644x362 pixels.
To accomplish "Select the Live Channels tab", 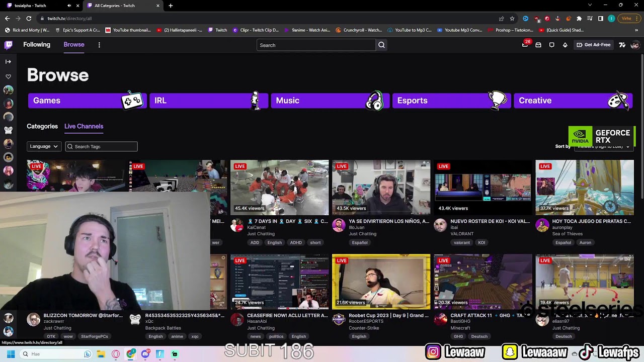I will [84, 126].
